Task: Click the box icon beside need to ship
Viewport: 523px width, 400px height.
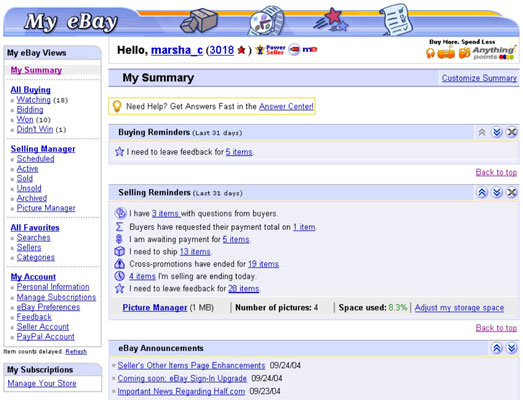Action: point(119,251)
